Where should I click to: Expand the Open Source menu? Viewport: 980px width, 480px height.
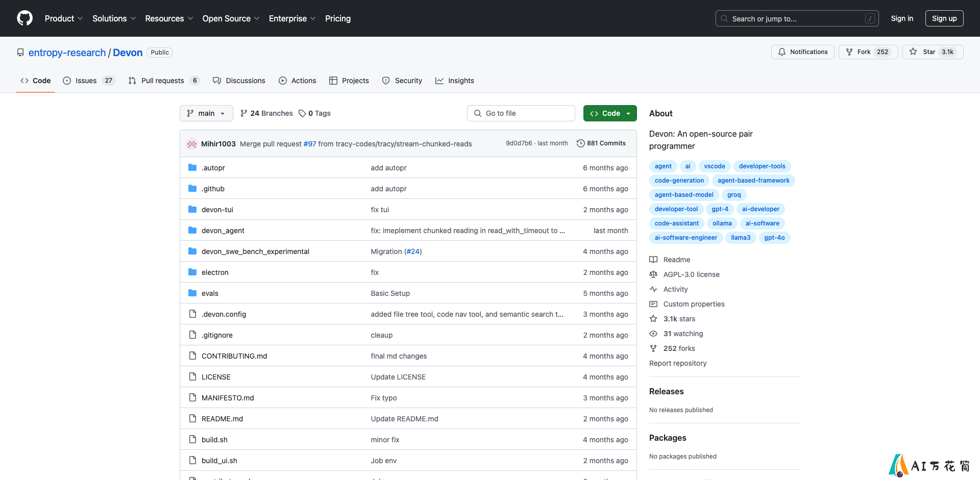tap(231, 18)
